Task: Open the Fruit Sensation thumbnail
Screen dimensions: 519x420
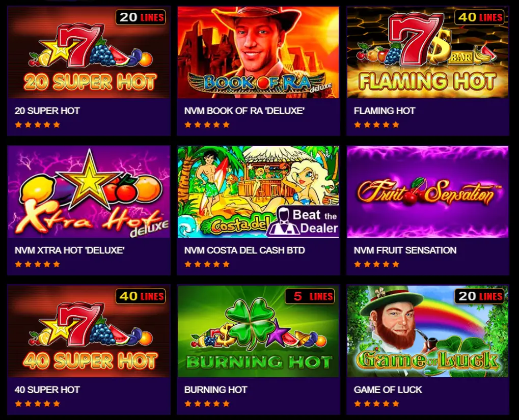Action: pos(428,191)
